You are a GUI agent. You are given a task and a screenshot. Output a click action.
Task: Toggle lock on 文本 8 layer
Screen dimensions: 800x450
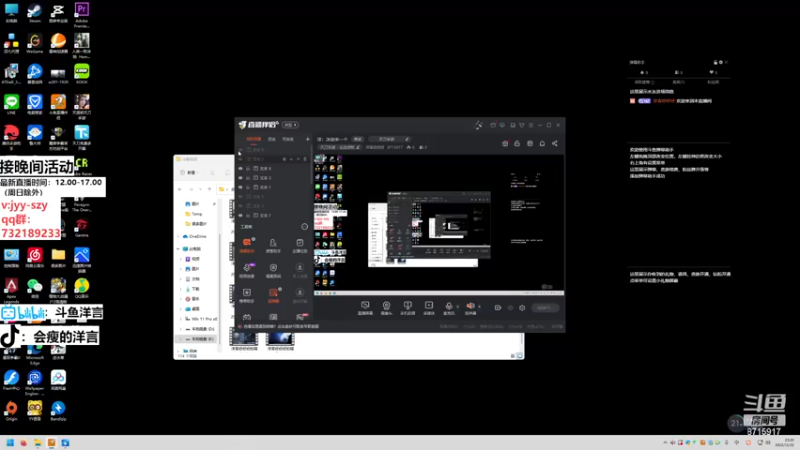pos(248,168)
